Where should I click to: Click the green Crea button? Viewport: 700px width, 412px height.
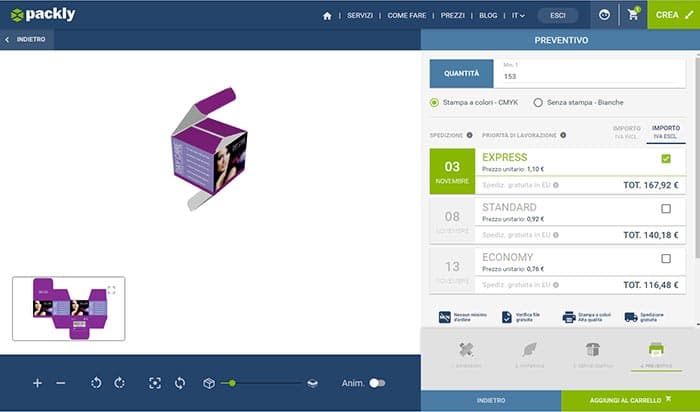(673, 15)
